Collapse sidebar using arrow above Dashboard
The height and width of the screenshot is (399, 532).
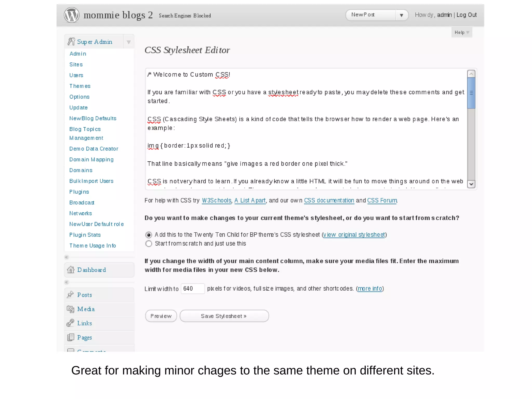[66, 257]
